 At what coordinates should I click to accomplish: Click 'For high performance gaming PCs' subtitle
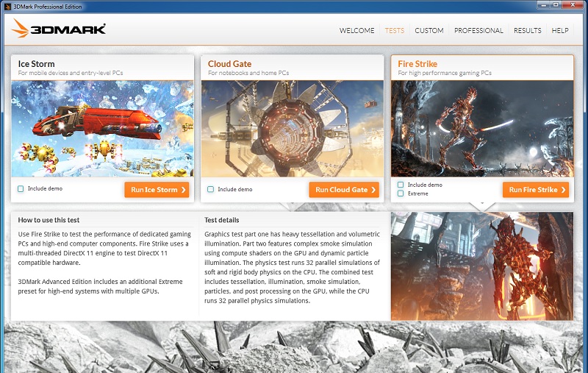[445, 73]
